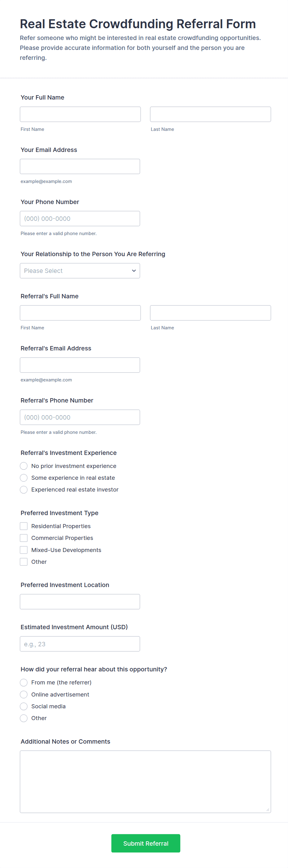Screen dimensions: 288x868
Task: Click the Referral's Phone Number field
Action: pos(80,417)
